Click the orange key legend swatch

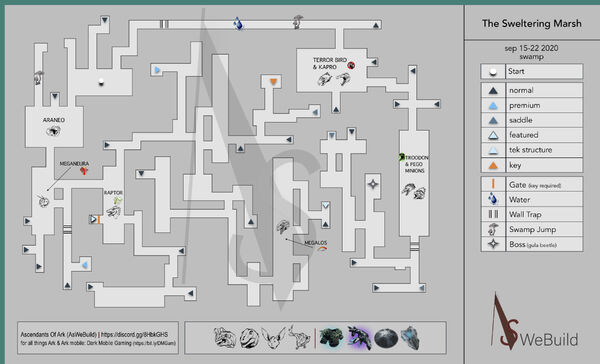pos(493,165)
